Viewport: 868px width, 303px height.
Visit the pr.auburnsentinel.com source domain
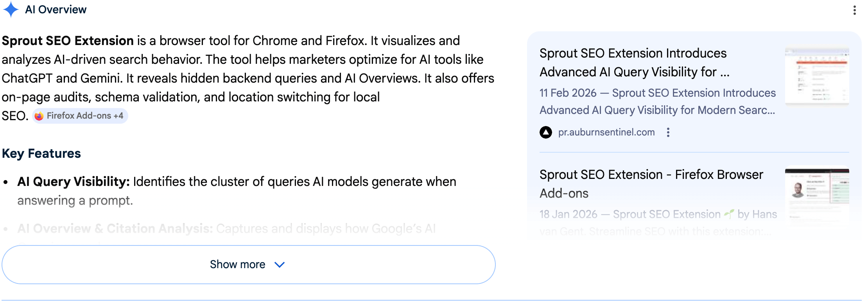coord(606,132)
